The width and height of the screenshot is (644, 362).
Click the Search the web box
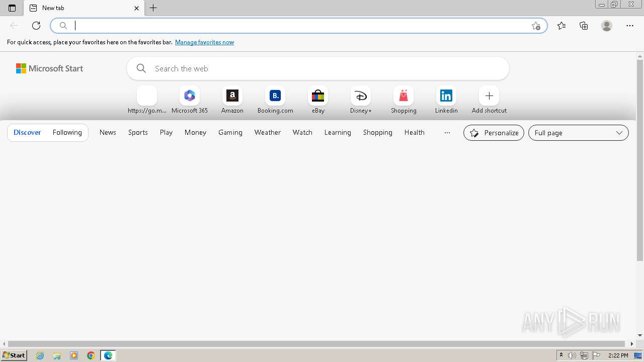318,68
